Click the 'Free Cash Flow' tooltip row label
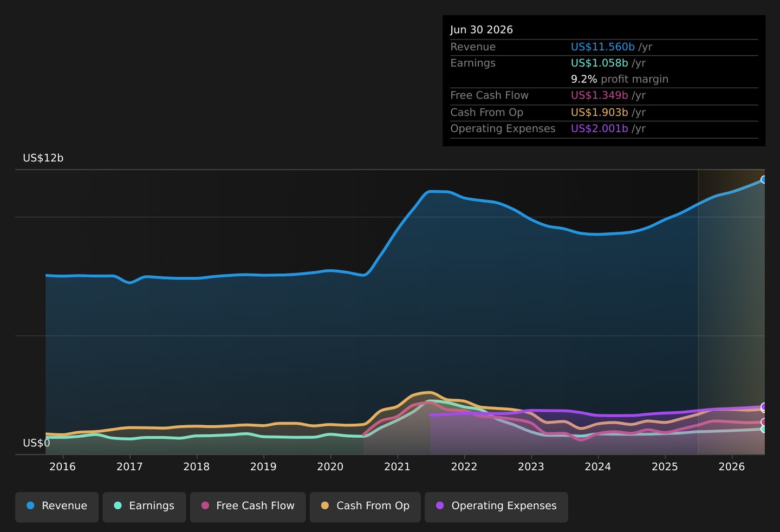780x532 pixels. point(490,95)
